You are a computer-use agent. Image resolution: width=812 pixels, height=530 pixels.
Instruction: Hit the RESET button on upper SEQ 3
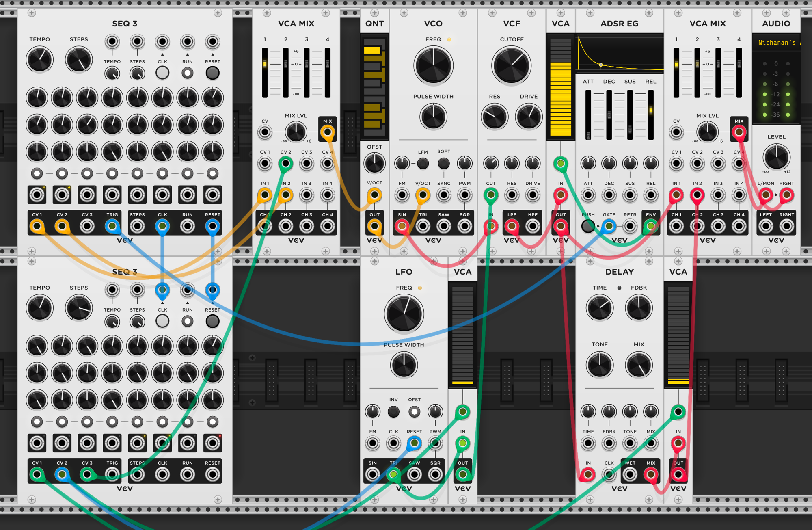tap(212, 73)
